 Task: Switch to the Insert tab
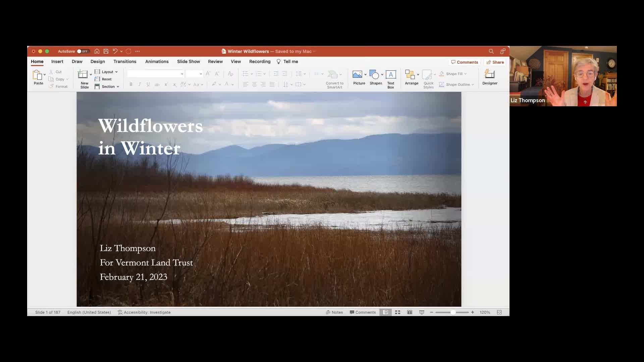tap(57, 62)
